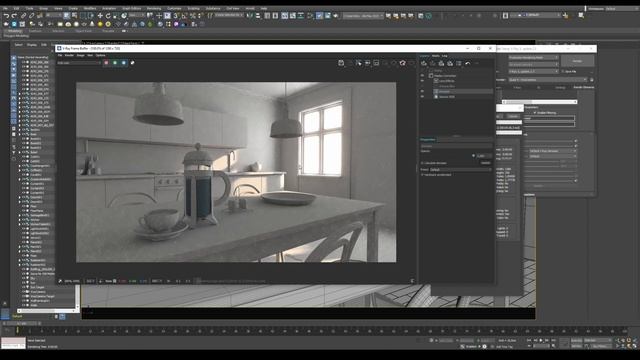Click the time slider handle on timeline
The height and width of the screenshot is (360, 640).
point(22,323)
